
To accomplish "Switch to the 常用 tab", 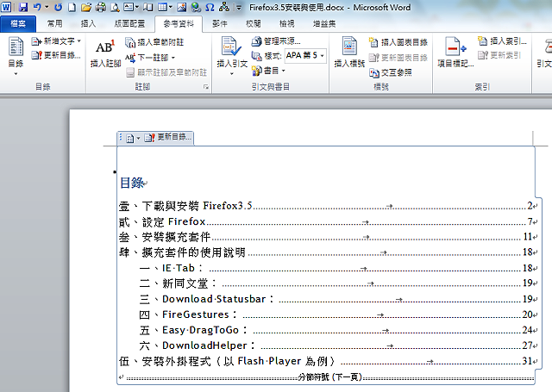I will [54, 23].
